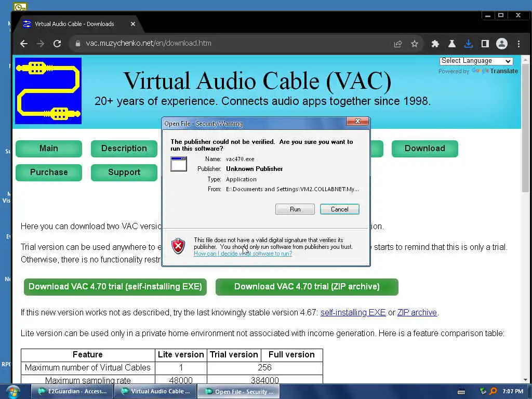The width and height of the screenshot is (532, 399).
Task: Click the file name 'vac470.exe' in the dialog
Action: 240,159
